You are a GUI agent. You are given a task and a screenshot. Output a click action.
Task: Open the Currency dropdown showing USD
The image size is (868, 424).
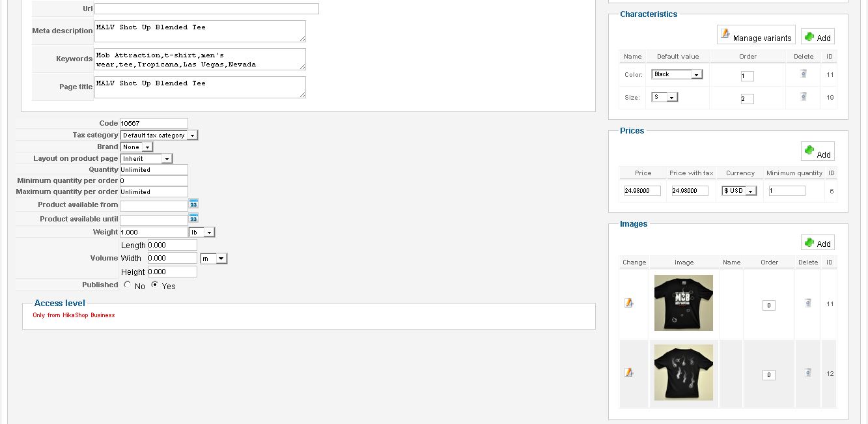click(x=739, y=191)
